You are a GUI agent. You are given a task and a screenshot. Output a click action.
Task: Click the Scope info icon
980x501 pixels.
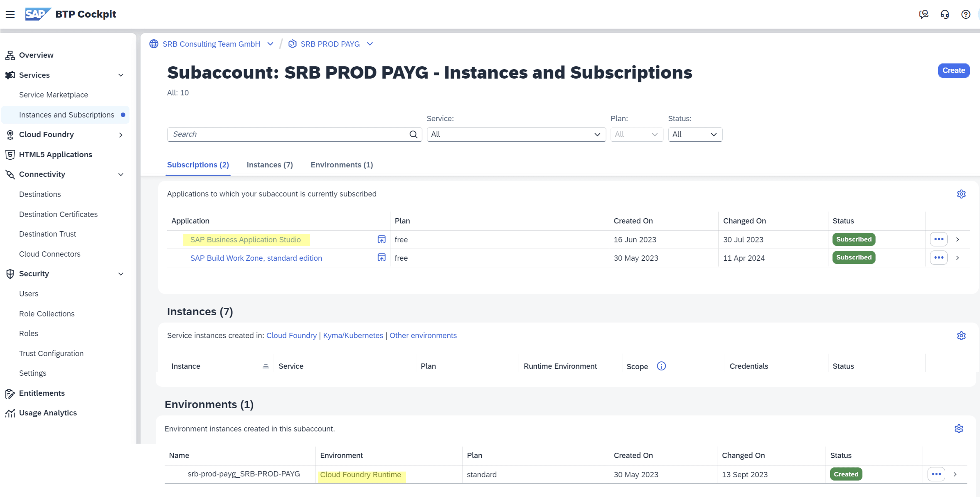pyautogui.click(x=661, y=366)
